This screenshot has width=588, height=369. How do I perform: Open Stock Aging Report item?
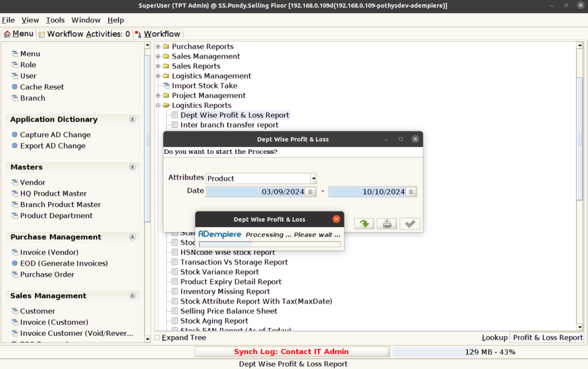coord(214,321)
